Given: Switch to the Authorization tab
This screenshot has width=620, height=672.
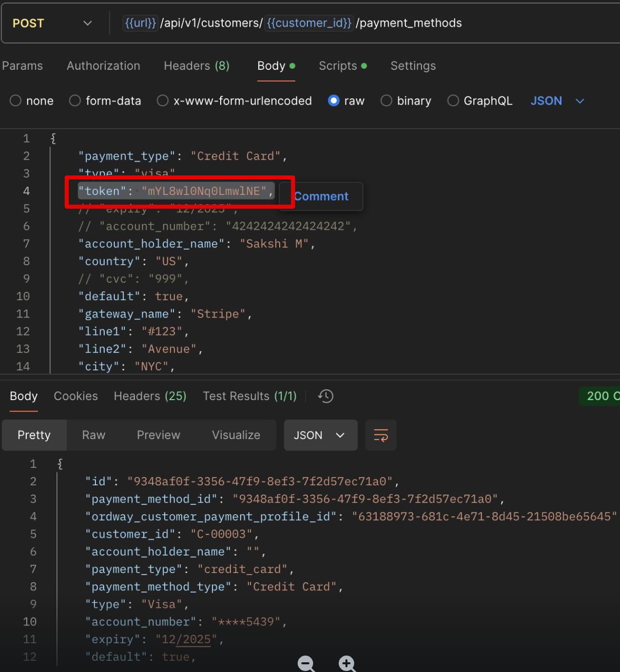Looking at the screenshot, I should [x=103, y=66].
